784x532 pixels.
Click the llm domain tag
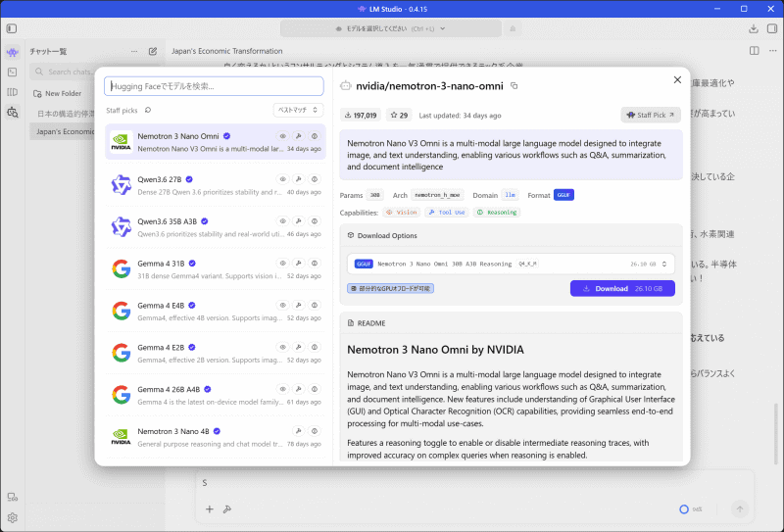(x=510, y=195)
